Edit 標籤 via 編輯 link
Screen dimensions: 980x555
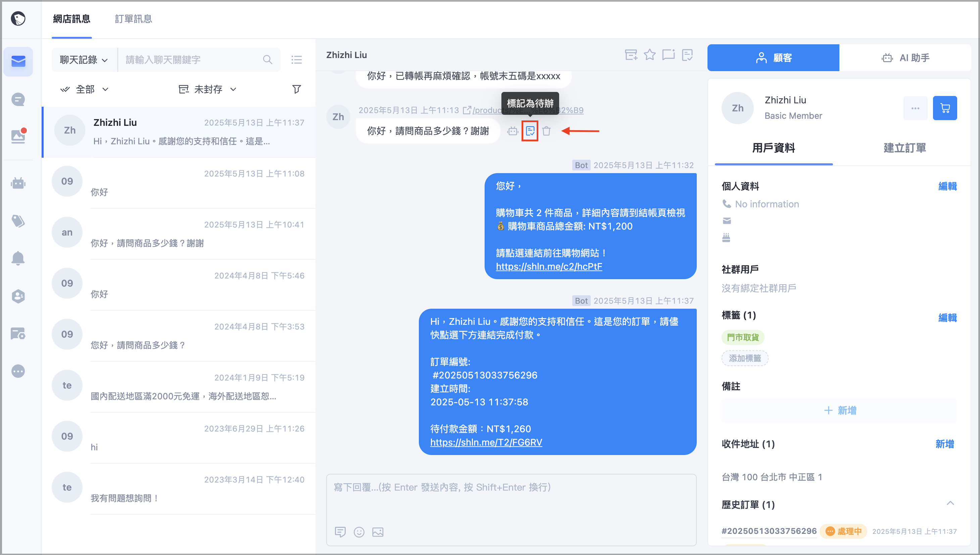(x=947, y=317)
